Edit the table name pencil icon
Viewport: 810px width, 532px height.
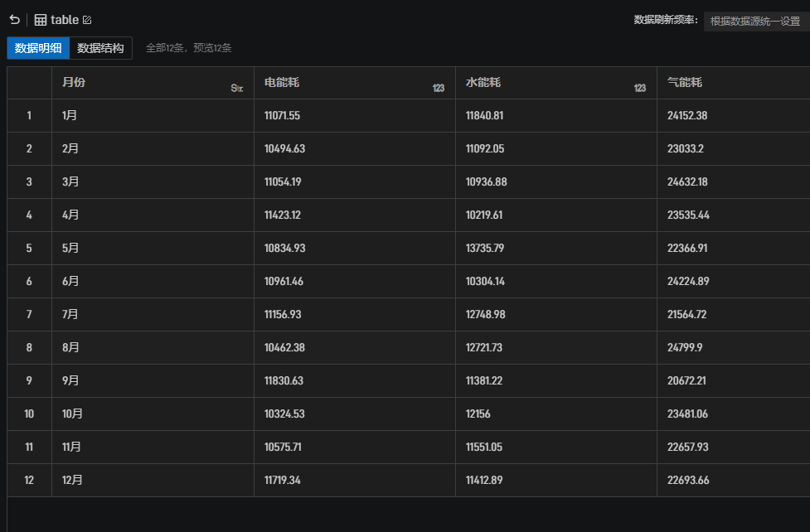pyautogui.click(x=87, y=20)
